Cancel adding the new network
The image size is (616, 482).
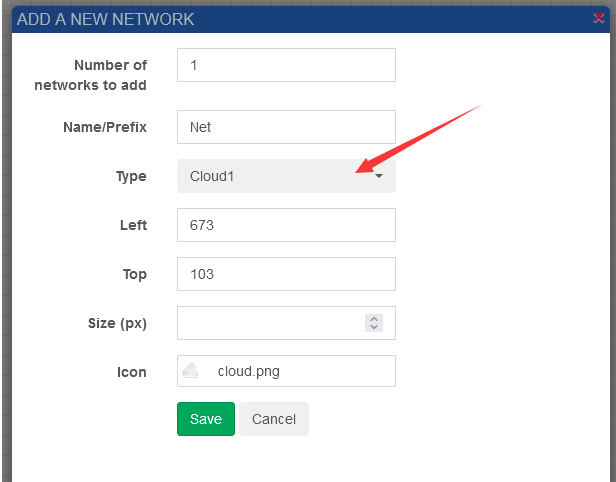273,419
